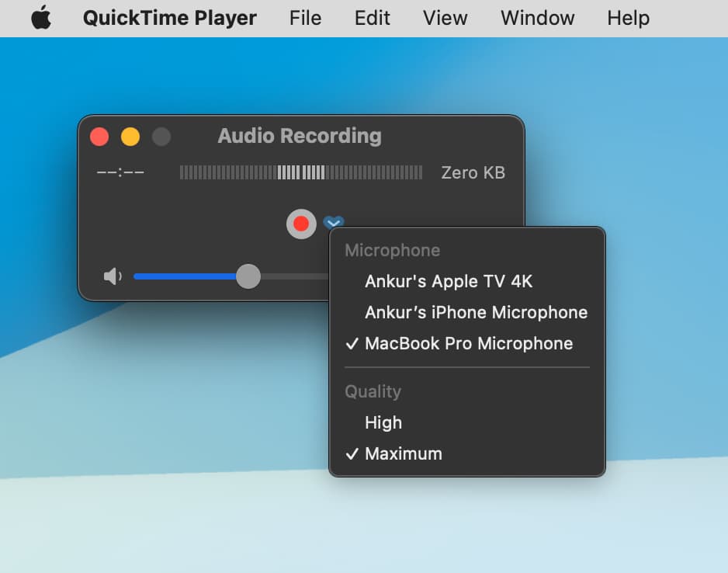Choose MacBook Pro Microphone option

click(467, 344)
